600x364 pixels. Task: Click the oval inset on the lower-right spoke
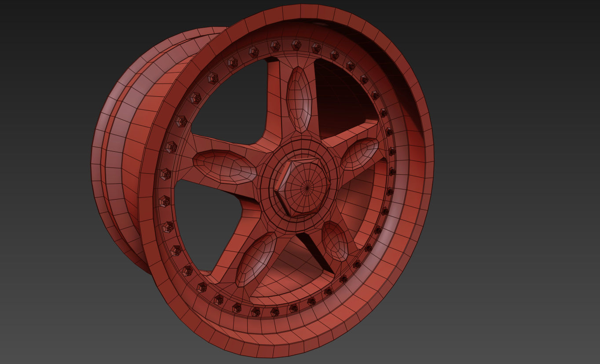tap(335, 241)
